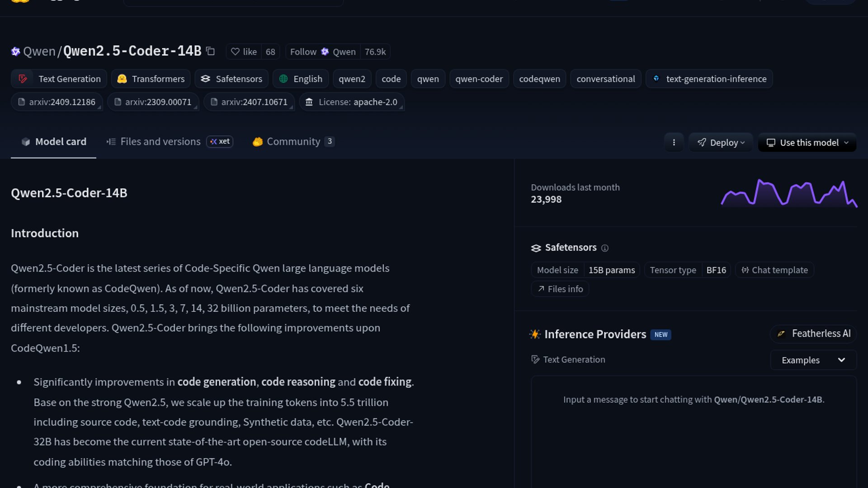Click the Safetensors info icon
The height and width of the screenshot is (488, 868).
pos(605,248)
